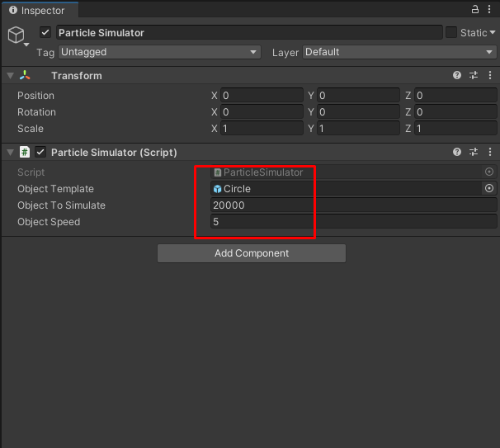Screen dimensions: 500x448
Task: Open Transform preset selector icon
Action: pos(474,75)
